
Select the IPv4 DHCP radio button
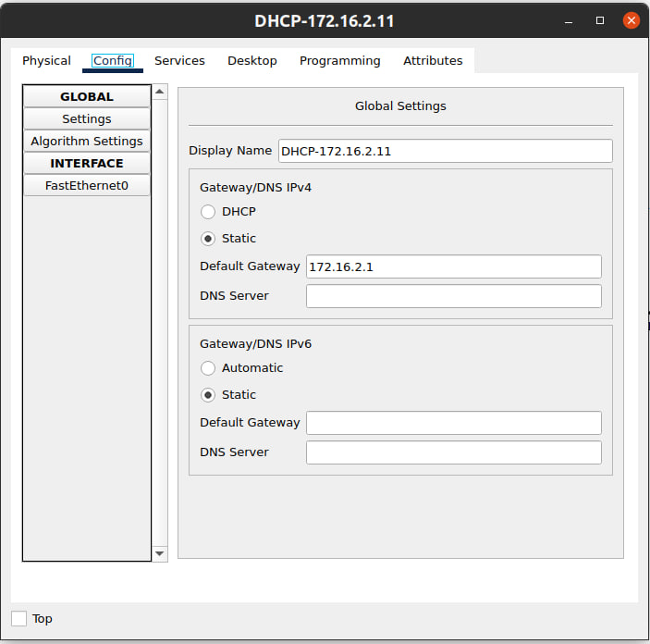pos(208,212)
